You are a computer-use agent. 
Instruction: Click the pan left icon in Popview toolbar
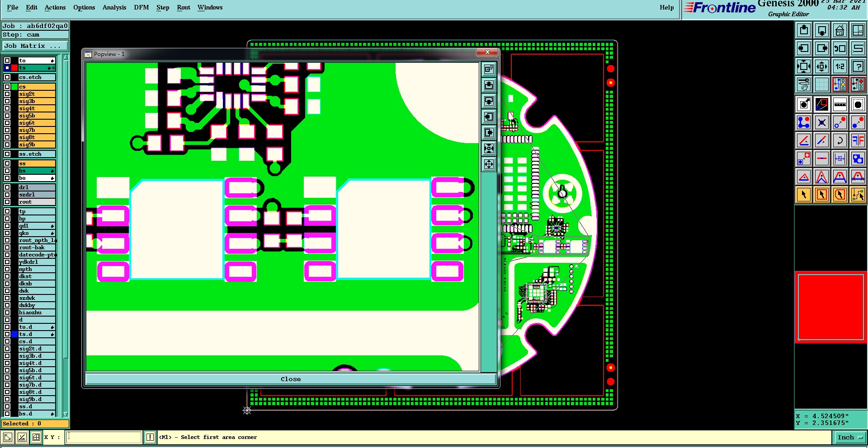pos(489,117)
